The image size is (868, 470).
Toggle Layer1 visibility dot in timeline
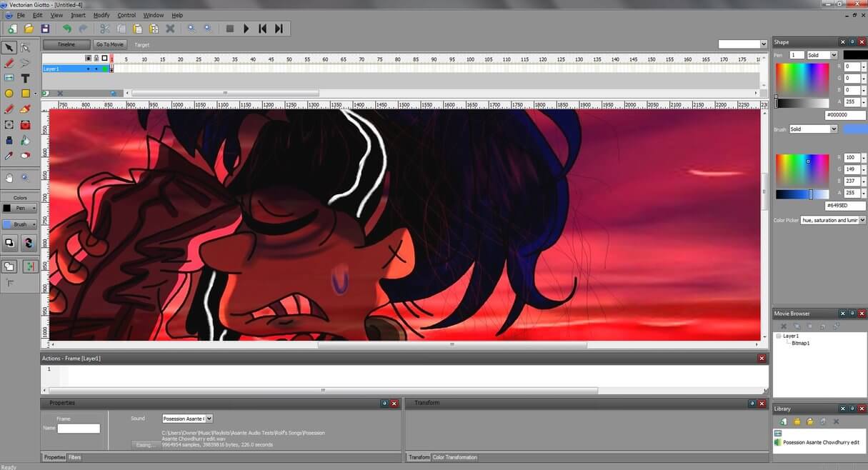(89, 69)
